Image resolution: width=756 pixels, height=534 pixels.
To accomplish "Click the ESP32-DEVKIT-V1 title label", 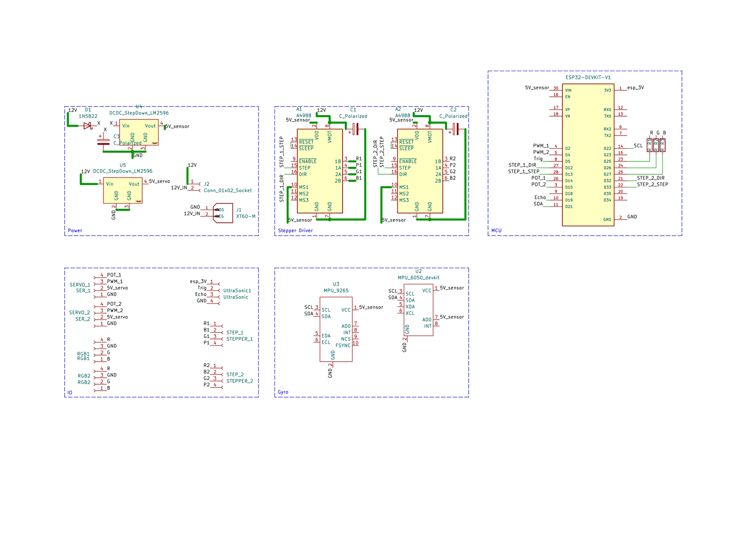I will pos(588,77).
